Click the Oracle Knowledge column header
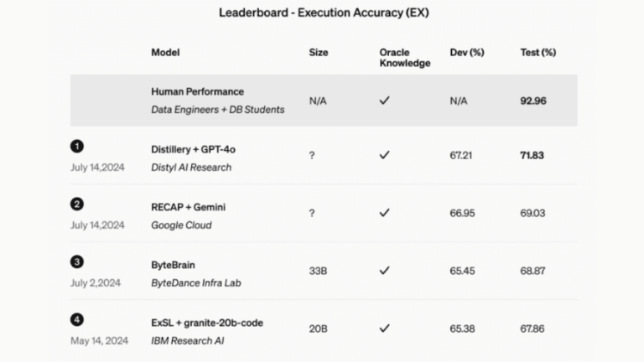Screen dimensions: 644x362 click(x=404, y=57)
